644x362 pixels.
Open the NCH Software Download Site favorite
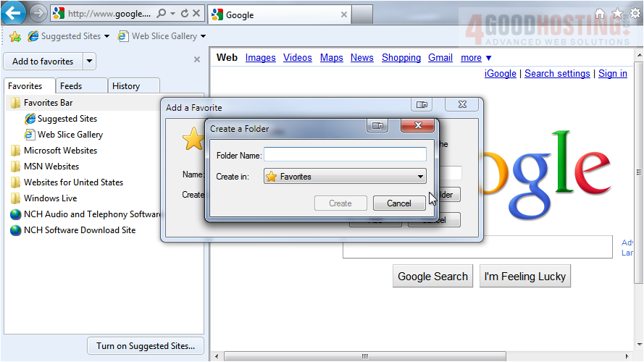[x=79, y=230]
